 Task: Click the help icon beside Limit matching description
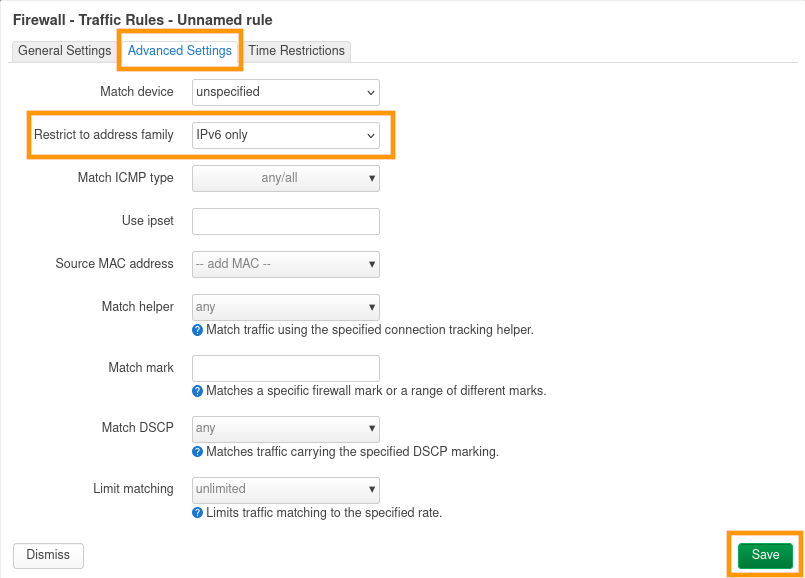click(x=198, y=513)
